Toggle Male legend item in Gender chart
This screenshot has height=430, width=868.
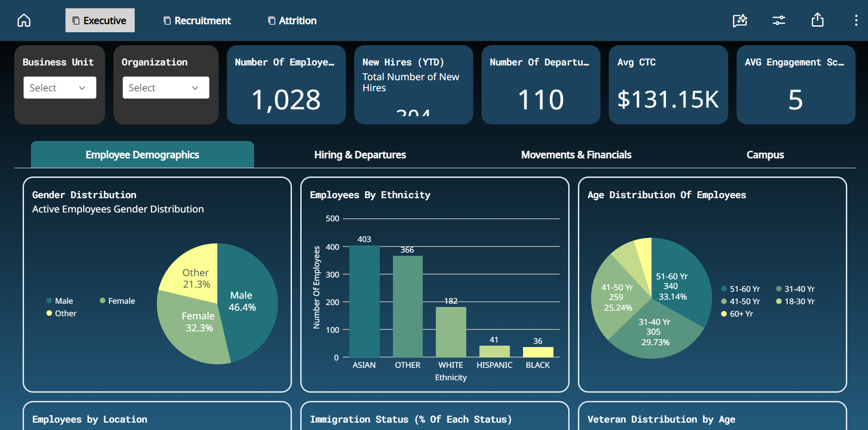[60, 300]
